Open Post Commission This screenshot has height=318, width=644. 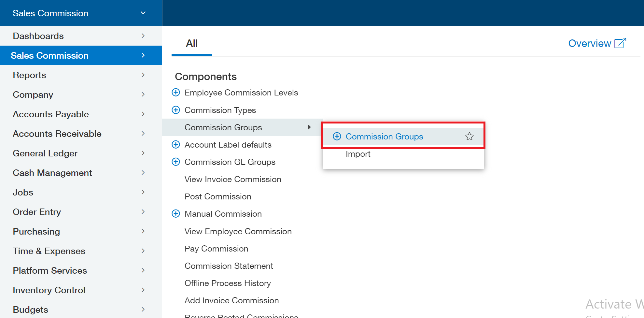tap(218, 196)
